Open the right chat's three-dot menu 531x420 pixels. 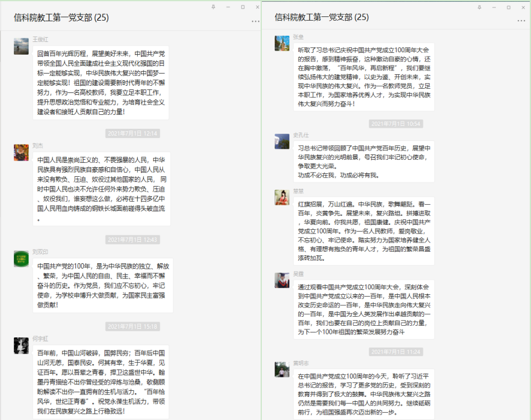pyautogui.click(x=521, y=21)
